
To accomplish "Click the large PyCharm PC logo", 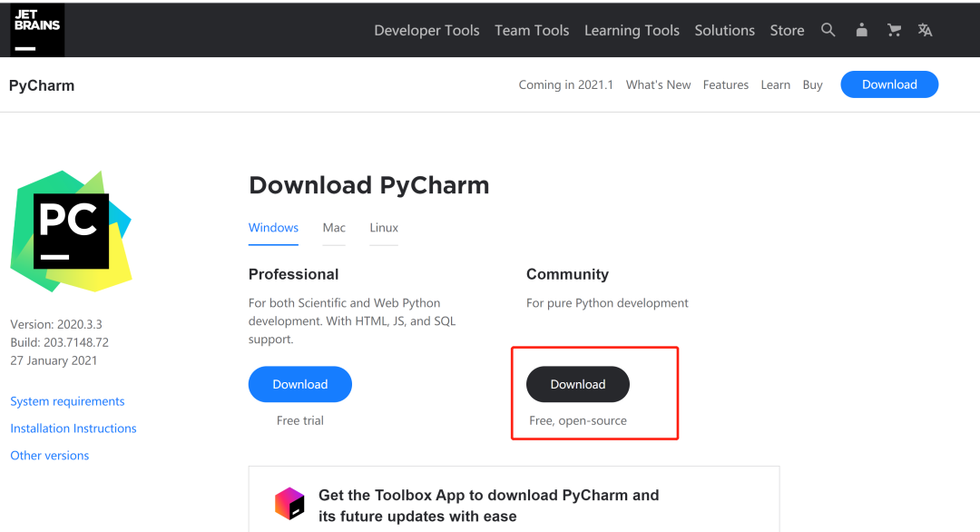I will pos(71,231).
